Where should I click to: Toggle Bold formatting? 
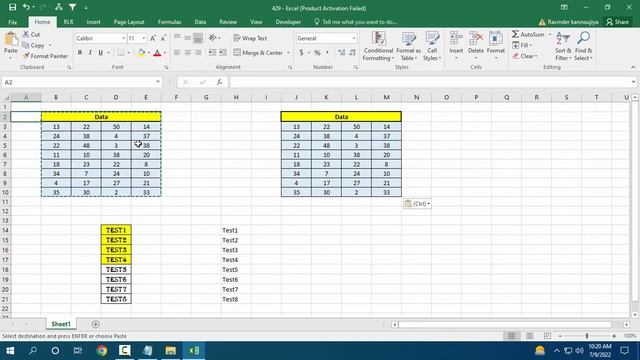tap(80, 53)
